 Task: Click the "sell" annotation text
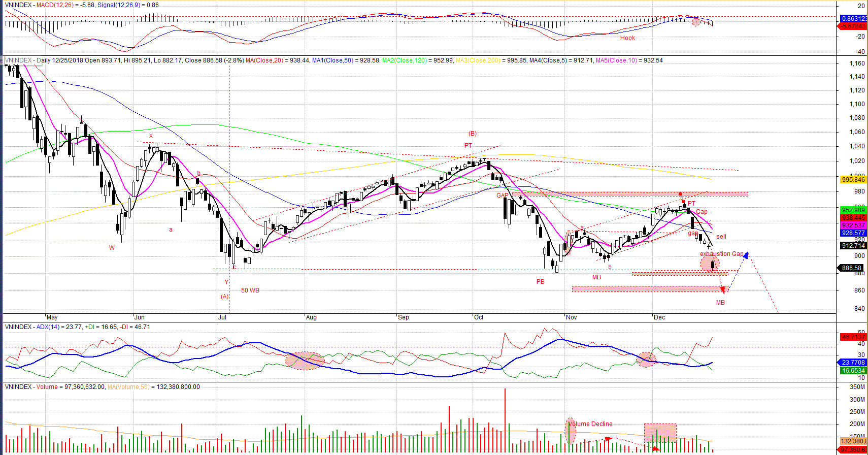click(x=721, y=237)
